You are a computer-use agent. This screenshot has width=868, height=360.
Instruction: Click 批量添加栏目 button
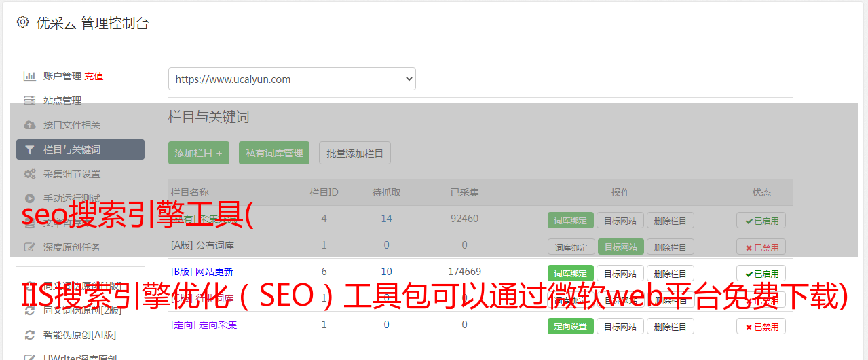(355, 153)
